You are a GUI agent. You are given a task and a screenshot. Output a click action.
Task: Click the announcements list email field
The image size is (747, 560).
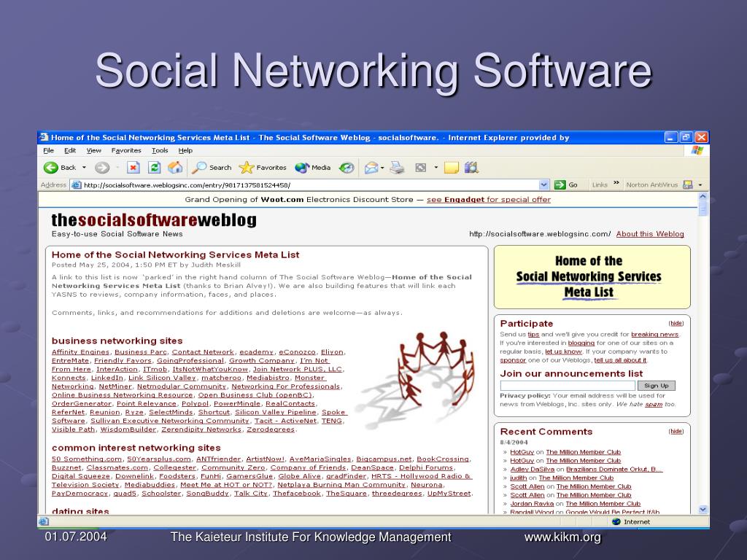568,386
